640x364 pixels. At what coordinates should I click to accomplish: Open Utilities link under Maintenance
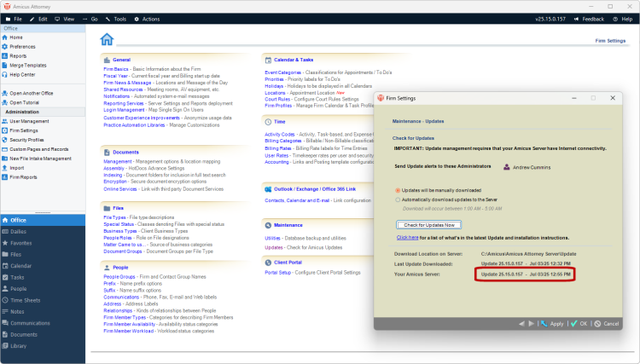(273, 239)
